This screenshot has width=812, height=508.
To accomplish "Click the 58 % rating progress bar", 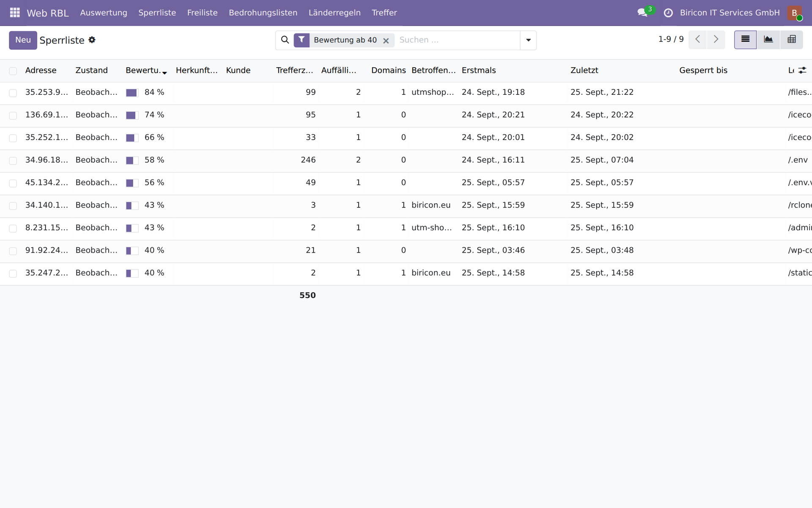I will click(x=132, y=160).
